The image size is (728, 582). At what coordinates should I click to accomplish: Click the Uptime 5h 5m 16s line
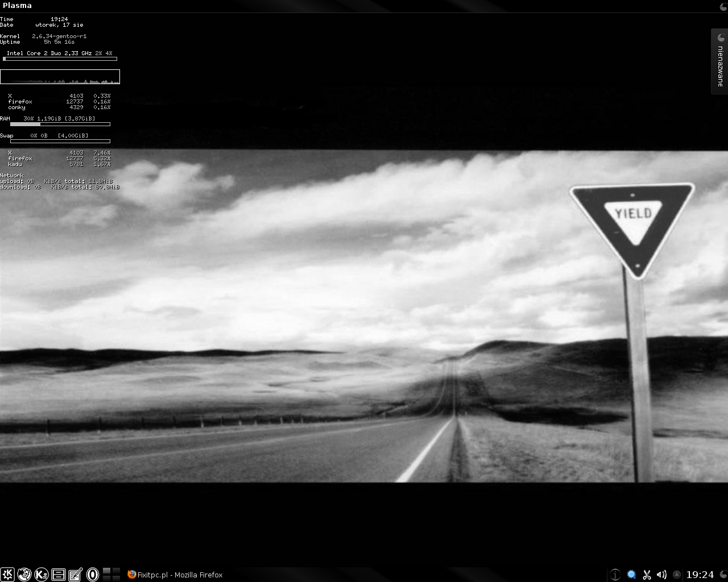pyautogui.click(x=38, y=42)
